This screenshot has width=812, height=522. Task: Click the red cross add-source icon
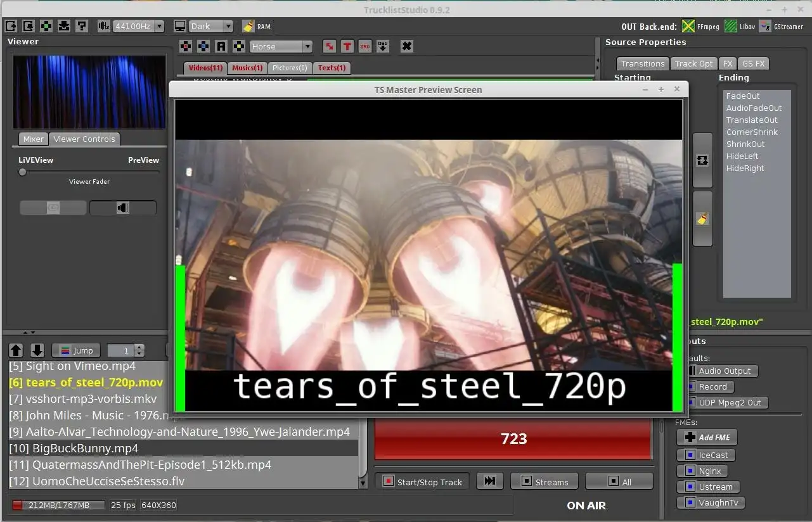click(185, 46)
